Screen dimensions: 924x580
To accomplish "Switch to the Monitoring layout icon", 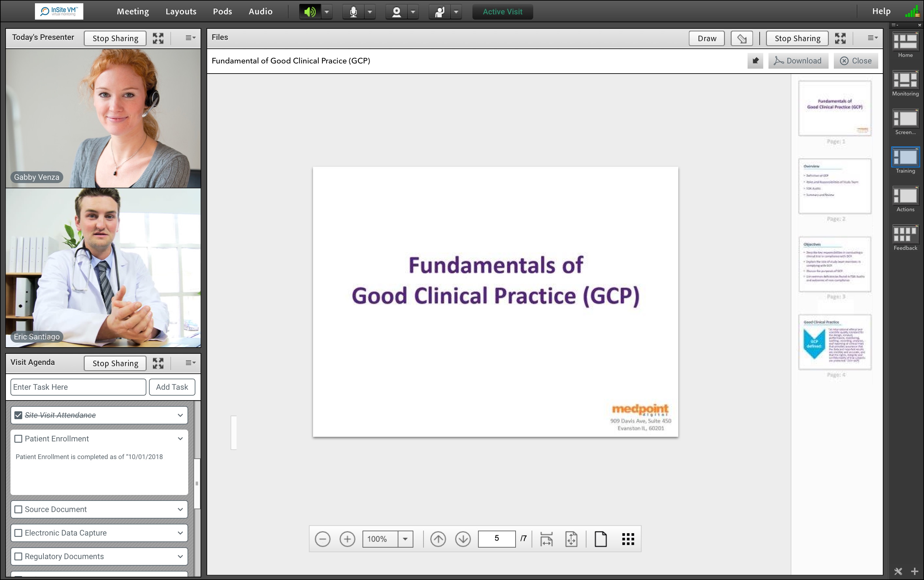I will (x=905, y=80).
